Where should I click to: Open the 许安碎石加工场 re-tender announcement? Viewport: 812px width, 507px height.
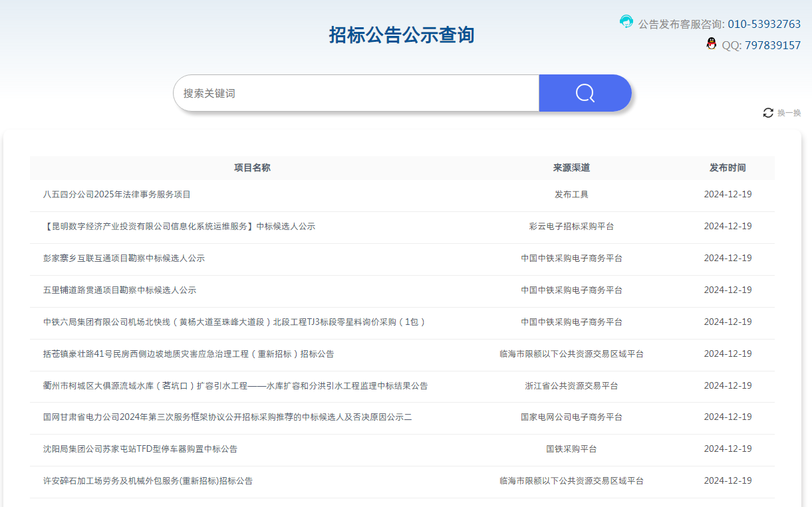[x=146, y=480]
